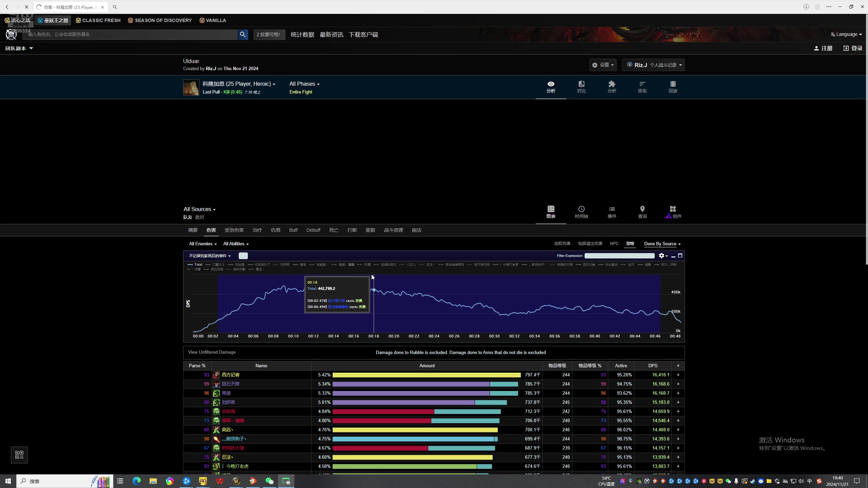Toggle the 加权伤害 weighted damage option
Viewport: 868px width, 488px height.
[x=562, y=244]
